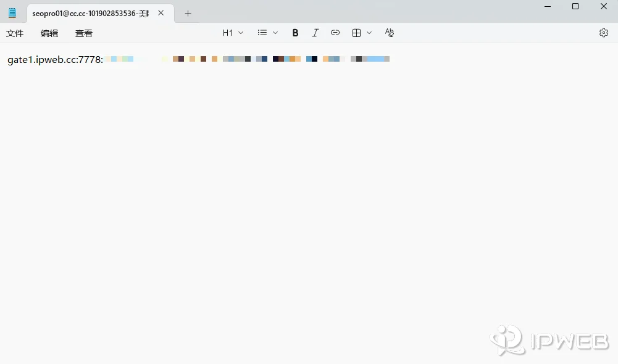Close the seopro01@cc.cc tab
This screenshot has height=364, width=618.
161,13
